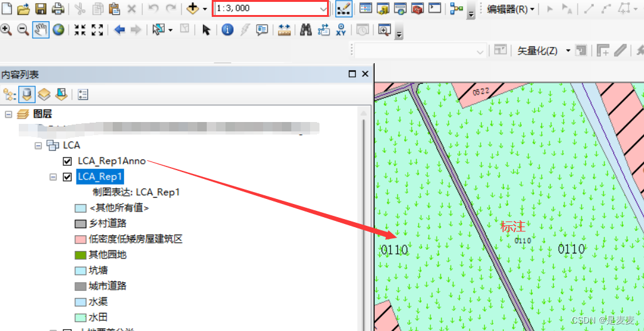The height and width of the screenshot is (331, 644).
Task: Click the Add Data button
Action: (x=192, y=8)
